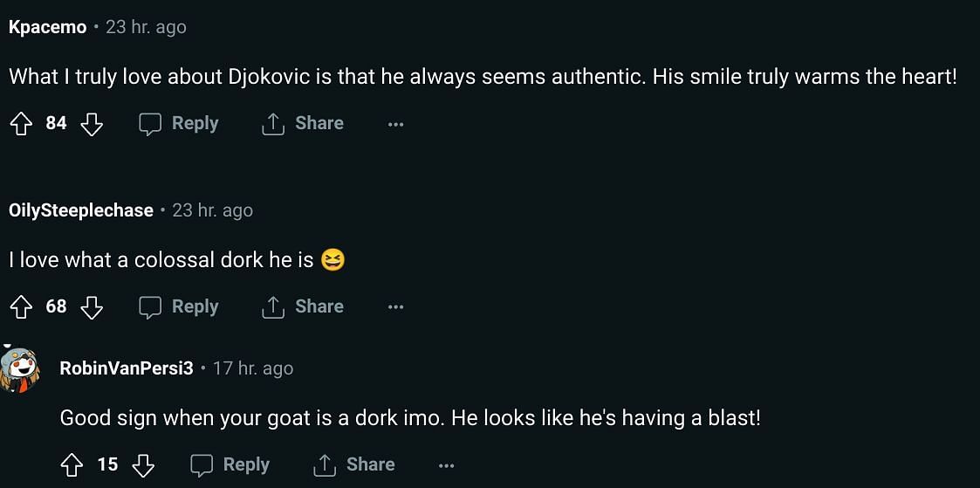980x488 pixels.
Task: Share OilySteeplechase's comment
Action: 303,307
